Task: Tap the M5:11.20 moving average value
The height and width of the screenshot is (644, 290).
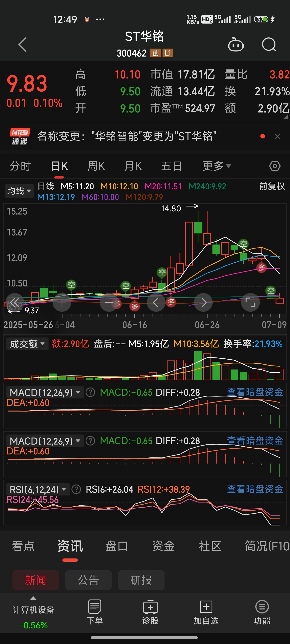Action: [x=77, y=186]
